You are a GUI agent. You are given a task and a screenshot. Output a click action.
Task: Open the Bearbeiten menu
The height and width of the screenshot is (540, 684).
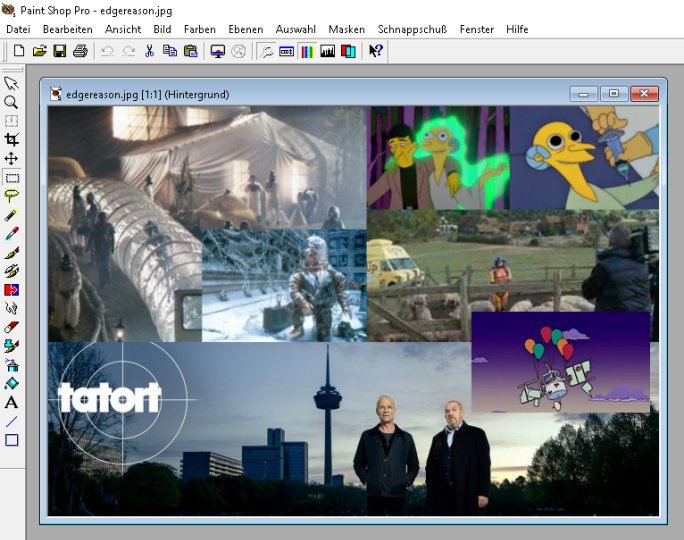pos(68,29)
